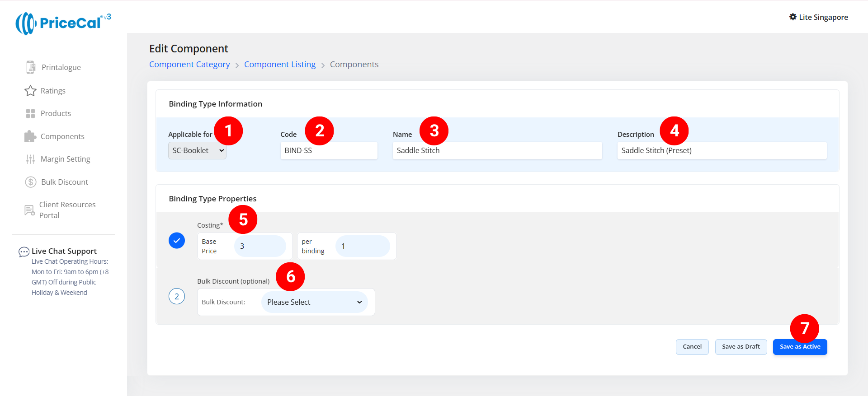Click the Live Chat Support bubble icon

(x=24, y=252)
